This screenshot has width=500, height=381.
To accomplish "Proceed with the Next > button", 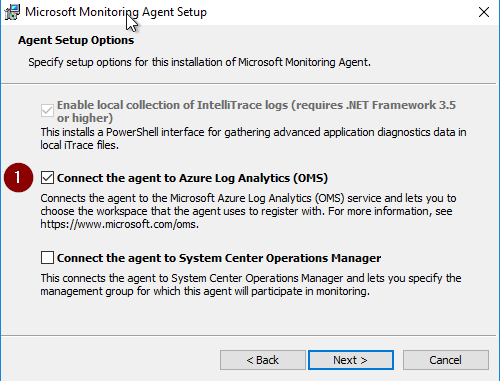I will pyautogui.click(x=351, y=360).
